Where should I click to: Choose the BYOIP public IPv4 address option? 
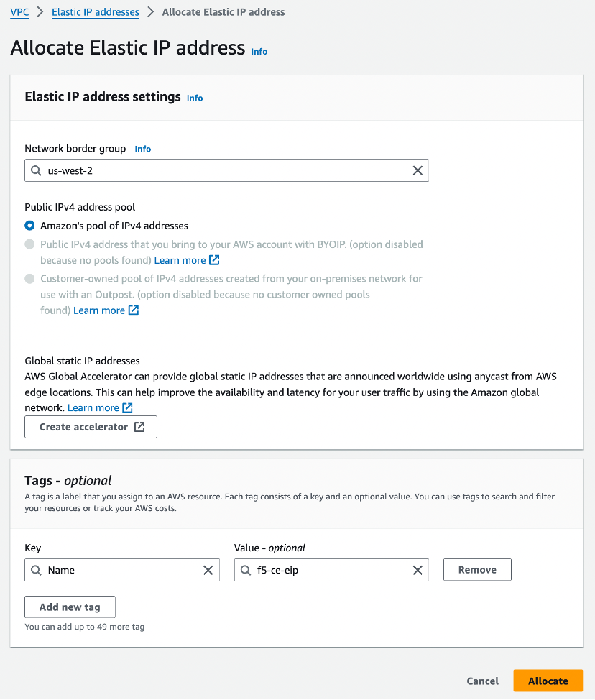tap(29, 244)
